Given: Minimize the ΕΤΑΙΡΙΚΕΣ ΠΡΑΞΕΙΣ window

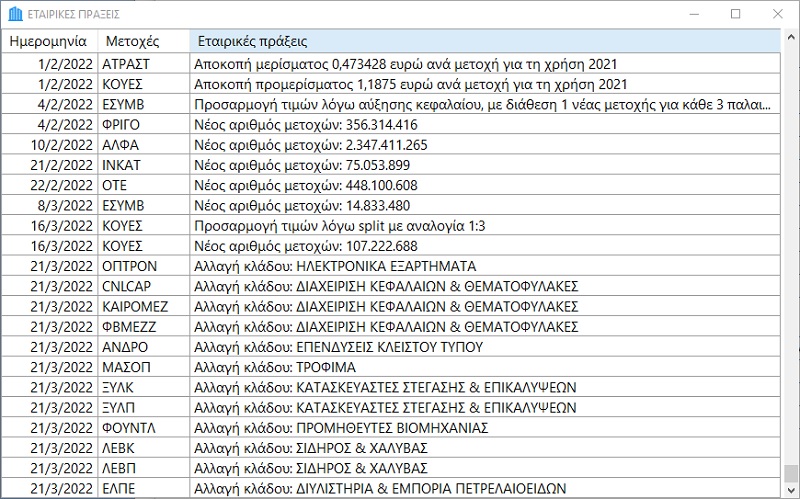Looking at the screenshot, I should click(x=694, y=14).
